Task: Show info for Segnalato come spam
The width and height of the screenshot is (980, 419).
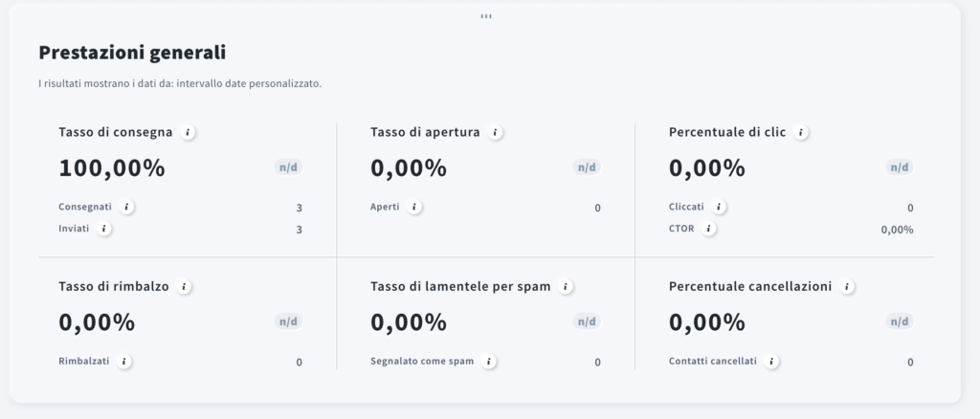Action: (x=489, y=361)
